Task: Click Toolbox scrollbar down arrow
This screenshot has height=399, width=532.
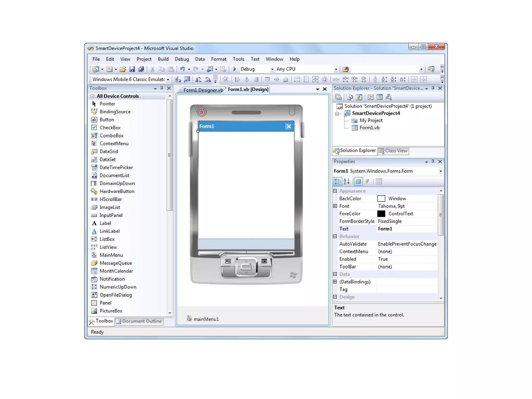Action: (x=170, y=313)
